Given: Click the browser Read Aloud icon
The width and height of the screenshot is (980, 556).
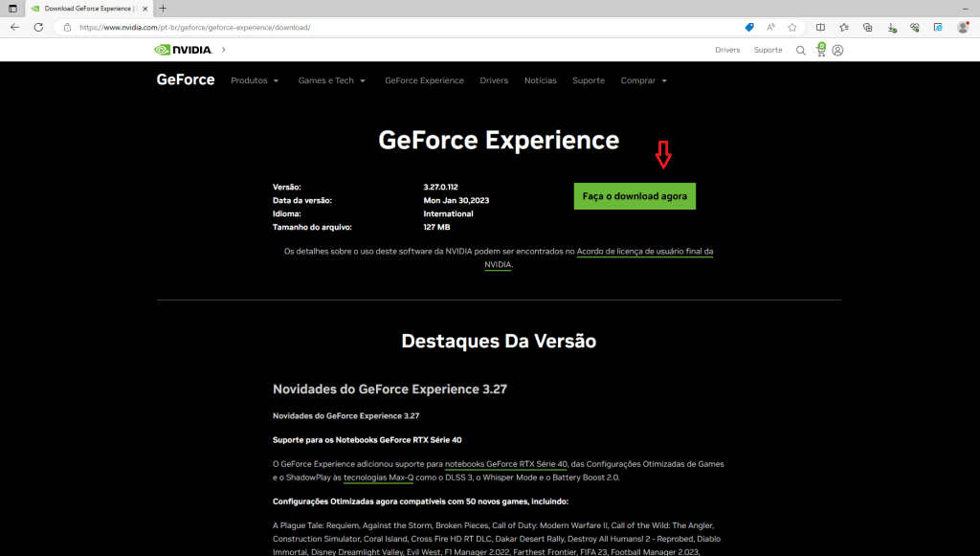Looking at the screenshot, I should (x=770, y=27).
